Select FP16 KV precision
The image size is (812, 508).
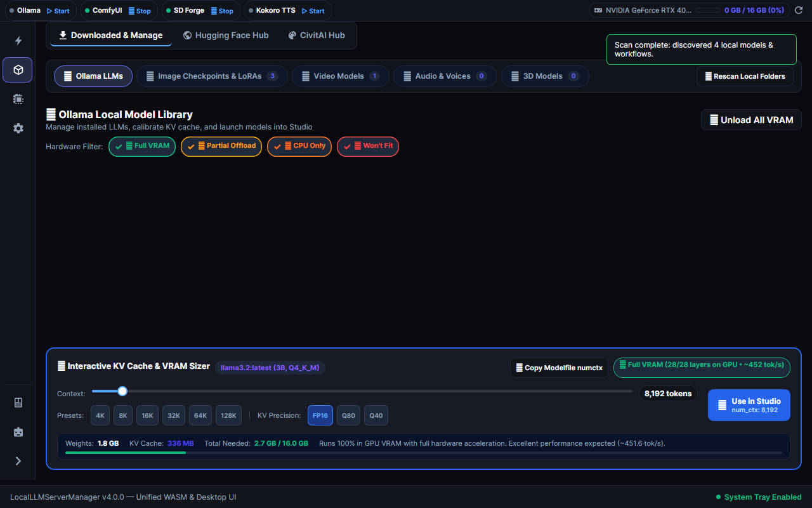[x=320, y=415]
